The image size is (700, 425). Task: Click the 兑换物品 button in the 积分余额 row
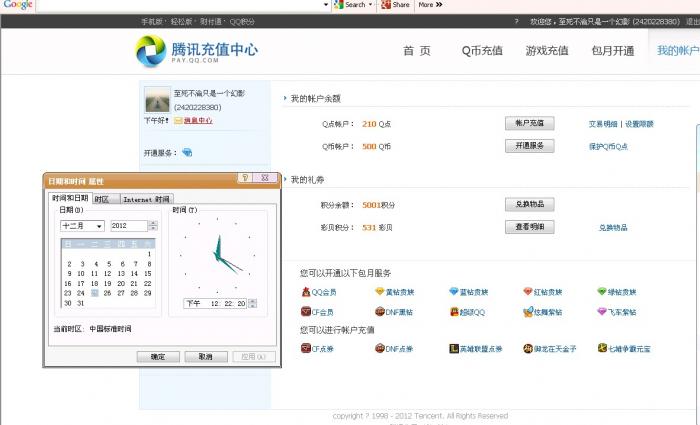pyautogui.click(x=529, y=204)
